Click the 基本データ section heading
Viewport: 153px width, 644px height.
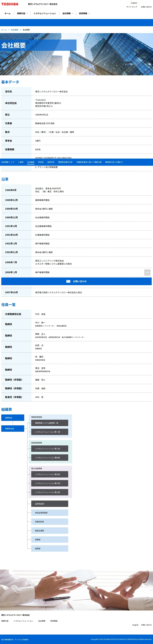pyautogui.click(x=10, y=82)
